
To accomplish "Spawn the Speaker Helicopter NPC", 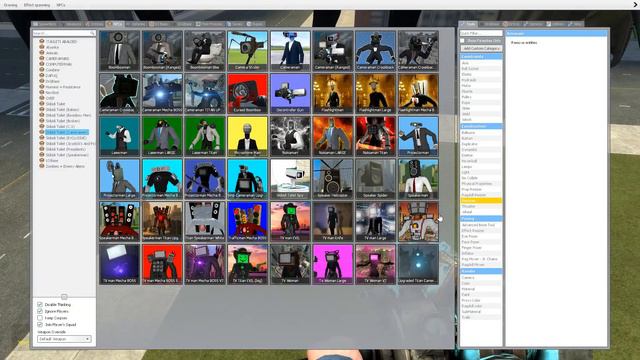I will click(333, 179).
